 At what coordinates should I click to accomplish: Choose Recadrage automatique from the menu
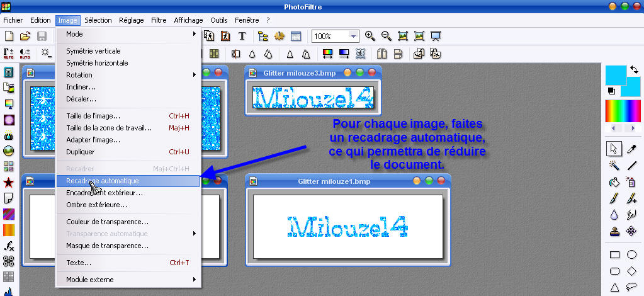pyautogui.click(x=128, y=181)
